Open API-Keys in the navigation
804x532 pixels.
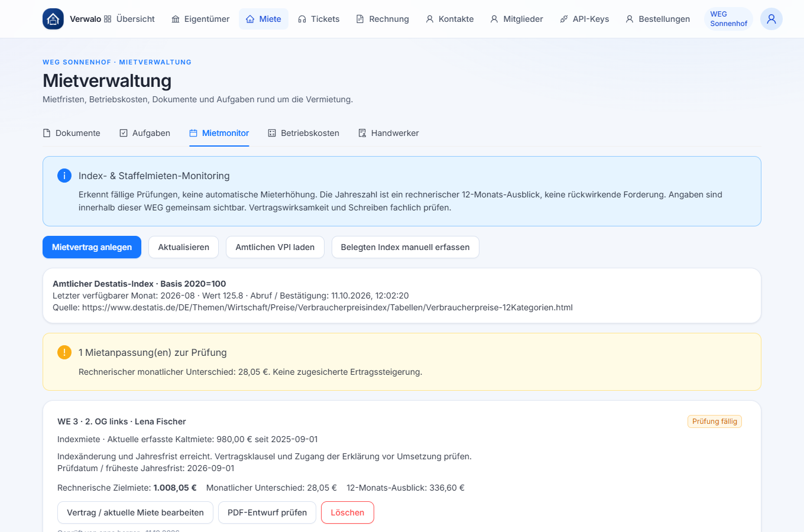pos(584,19)
